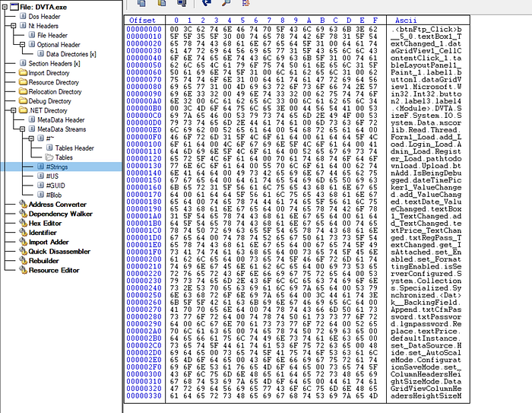Click the Resource Directory folder icon
This screenshot has width=532, height=413.
click(23, 82)
